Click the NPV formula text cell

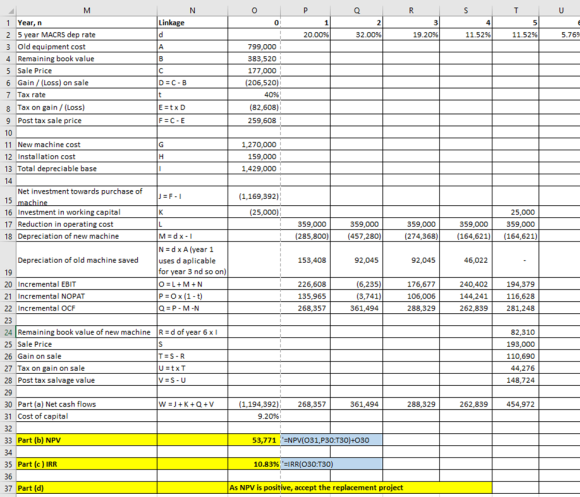click(x=331, y=440)
